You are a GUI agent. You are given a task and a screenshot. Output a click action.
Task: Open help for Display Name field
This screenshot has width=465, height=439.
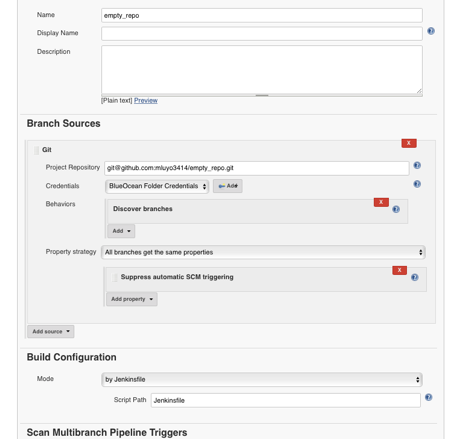tap(431, 31)
